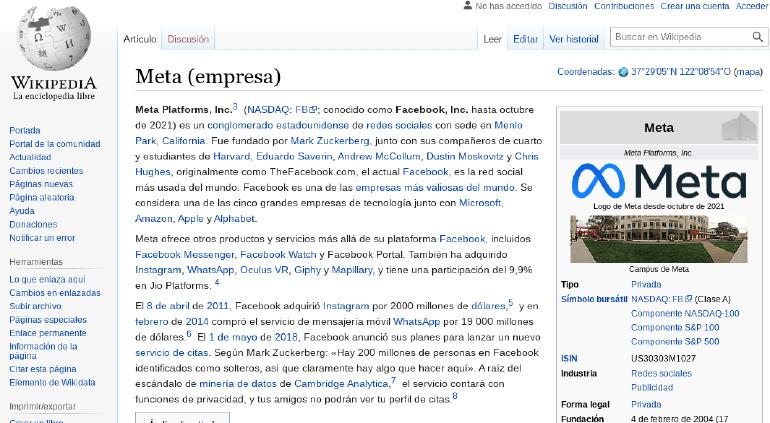Open Enlace permanente
The width and height of the screenshot is (770, 423).
pyautogui.click(x=48, y=333)
